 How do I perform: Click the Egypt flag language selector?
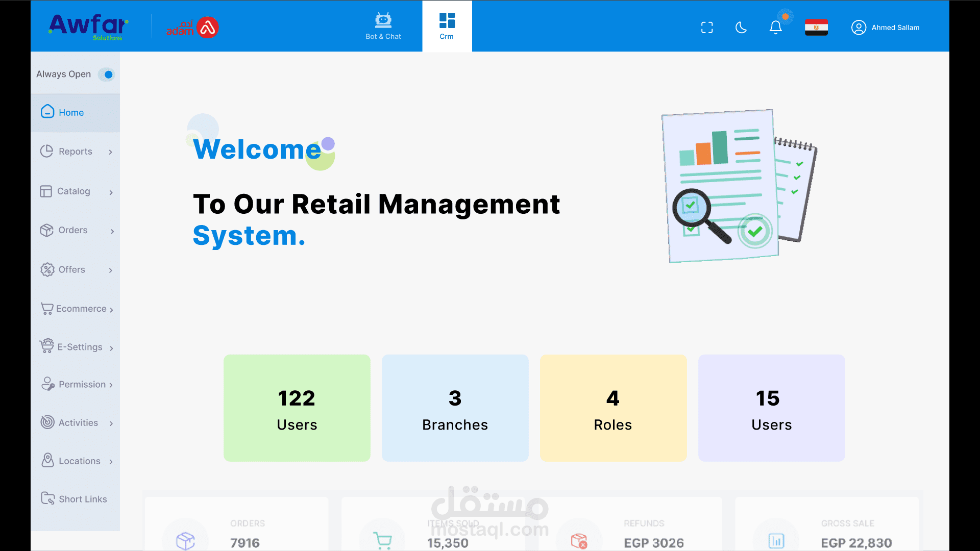(x=816, y=28)
